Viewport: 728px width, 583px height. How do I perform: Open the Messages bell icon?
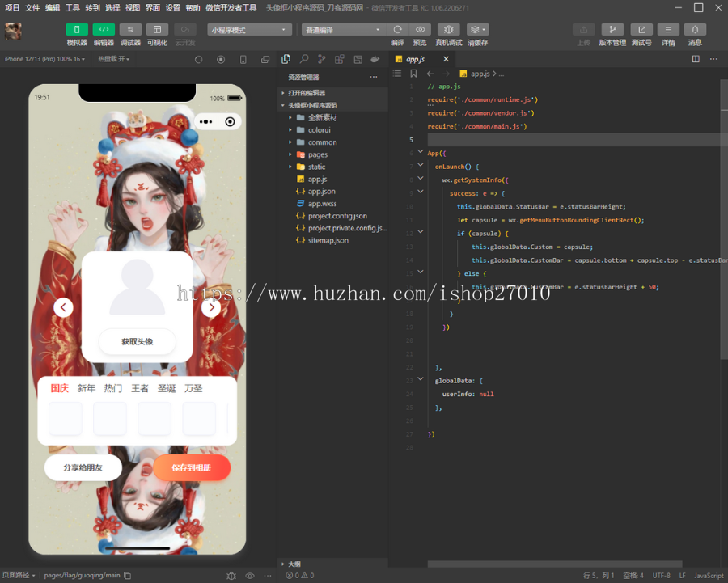[x=695, y=30]
